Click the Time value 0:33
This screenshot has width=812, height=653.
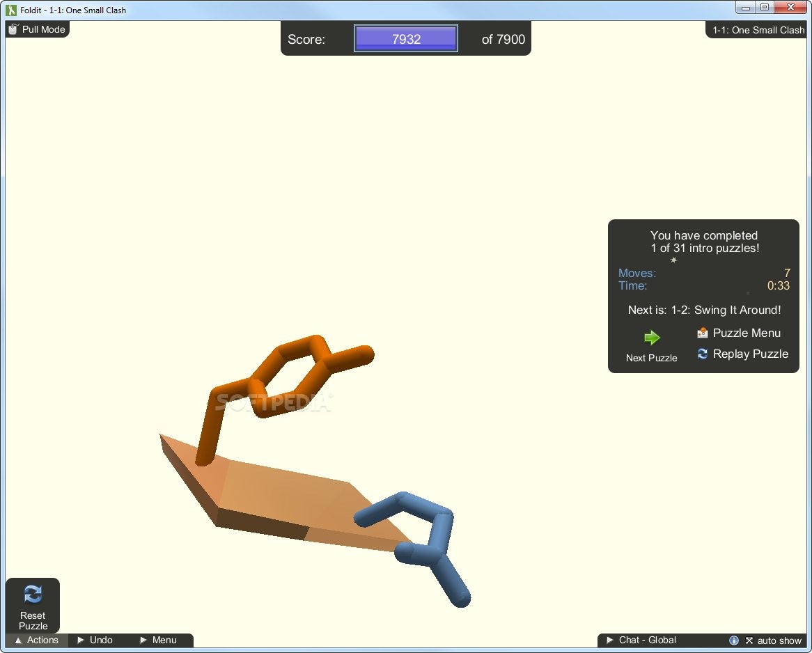(x=779, y=286)
